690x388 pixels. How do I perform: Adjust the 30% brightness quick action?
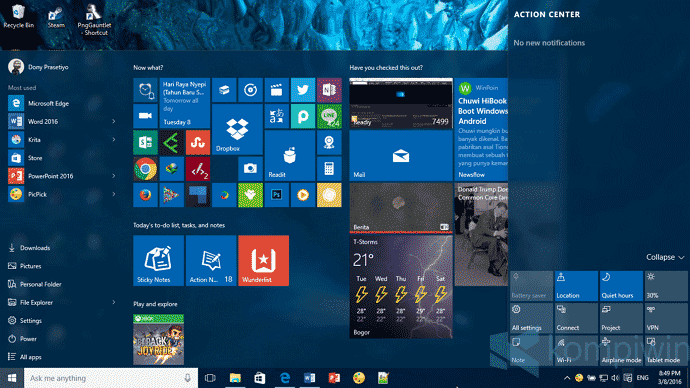tap(666, 286)
